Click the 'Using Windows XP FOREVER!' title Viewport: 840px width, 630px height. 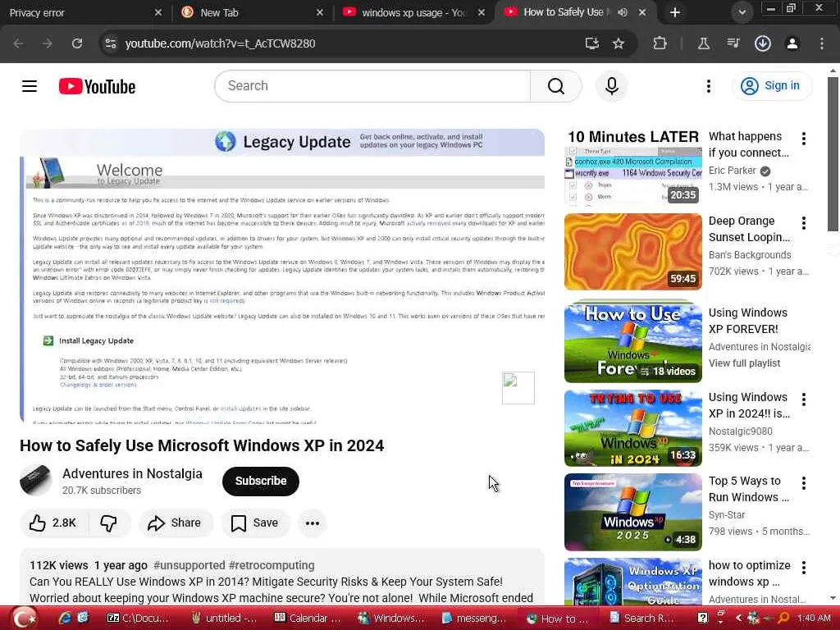(748, 321)
